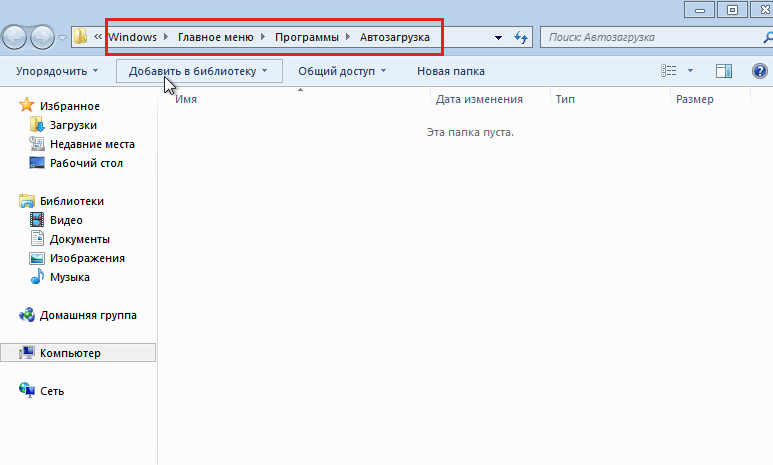This screenshot has width=773, height=465.
Task: Click the Сеть network icon
Action: [x=27, y=390]
